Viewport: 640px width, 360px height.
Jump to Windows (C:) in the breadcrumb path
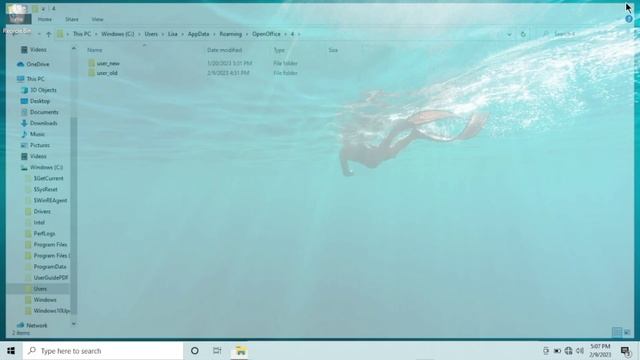118,34
